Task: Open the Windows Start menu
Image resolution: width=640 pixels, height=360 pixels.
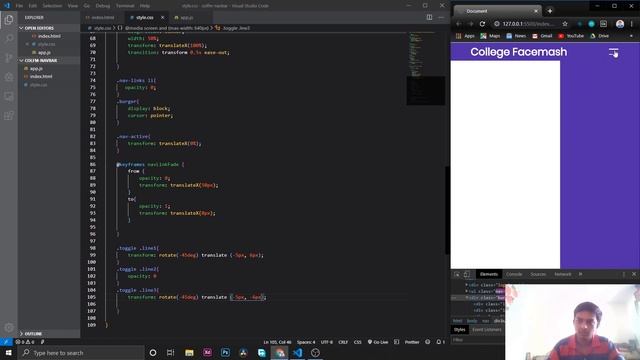Action: pyautogui.click(x=8, y=353)
